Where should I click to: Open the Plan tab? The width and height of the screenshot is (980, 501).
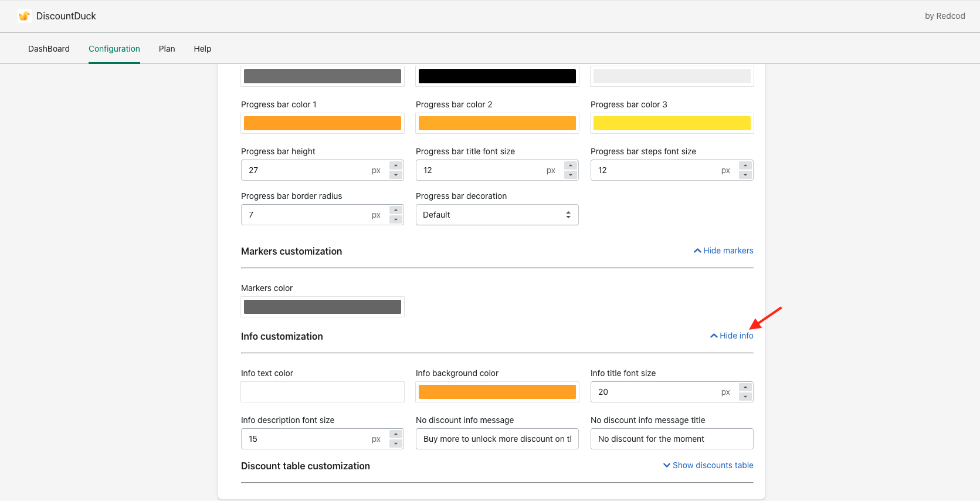[167, 49]
